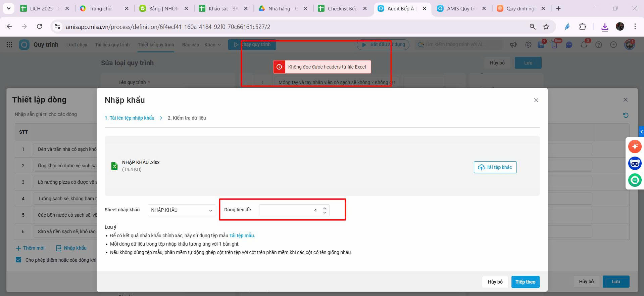This screenshot has width=644, height=296.
Task: Open the green support chat icon
Action: (635, 180)
